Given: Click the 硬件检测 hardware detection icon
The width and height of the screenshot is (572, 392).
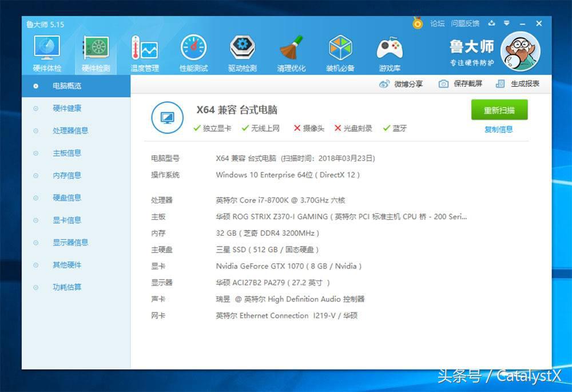Looking at the screenshot, I should click(x=96, y=49).
